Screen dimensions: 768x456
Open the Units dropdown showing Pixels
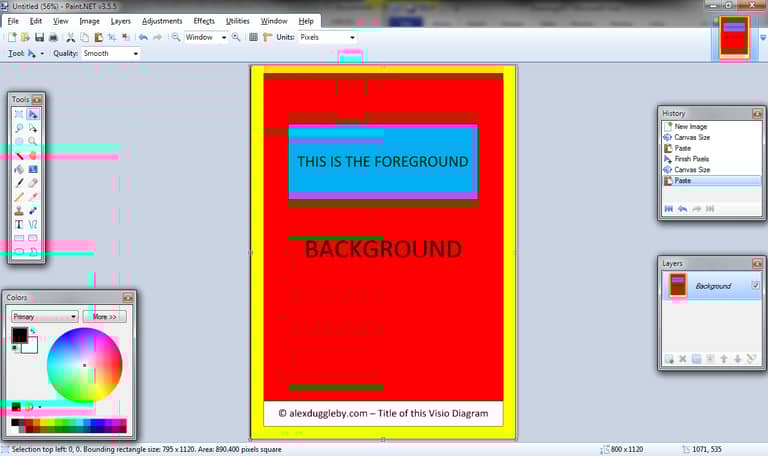pos(328,37)
